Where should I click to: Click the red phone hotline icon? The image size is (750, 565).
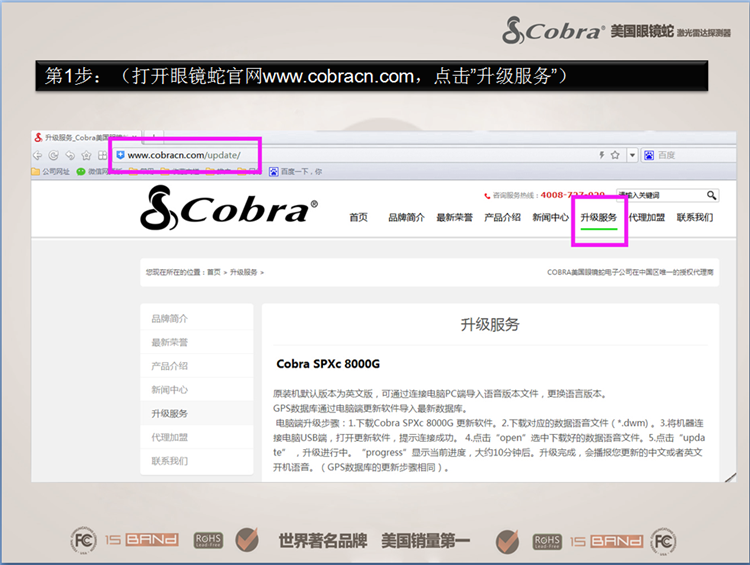point(487,196)
